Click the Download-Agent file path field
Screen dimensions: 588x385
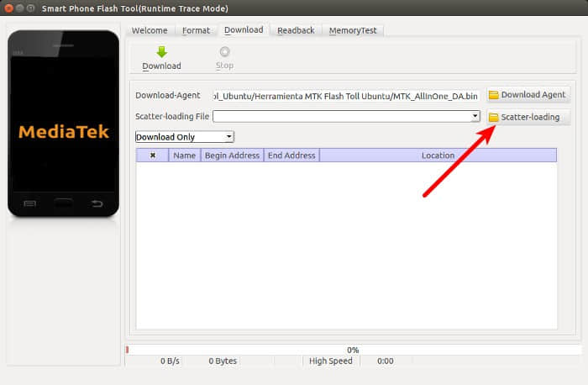pos(346,96)
